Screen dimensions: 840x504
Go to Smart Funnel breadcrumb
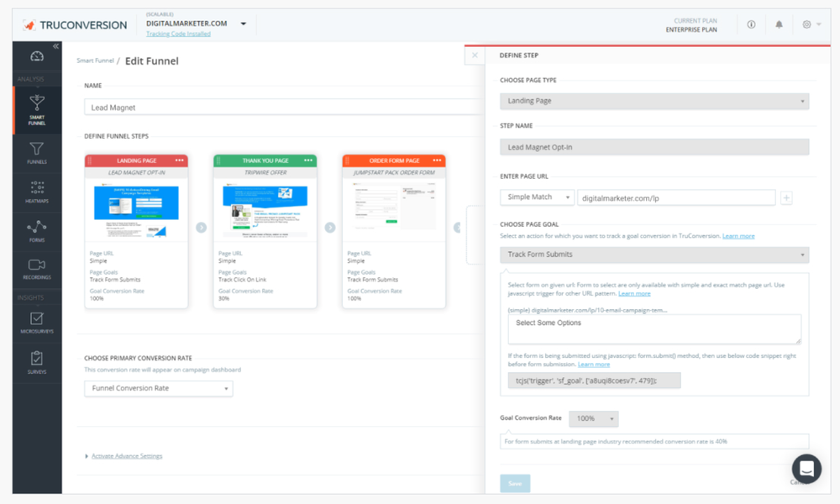[x=96, y=60]
